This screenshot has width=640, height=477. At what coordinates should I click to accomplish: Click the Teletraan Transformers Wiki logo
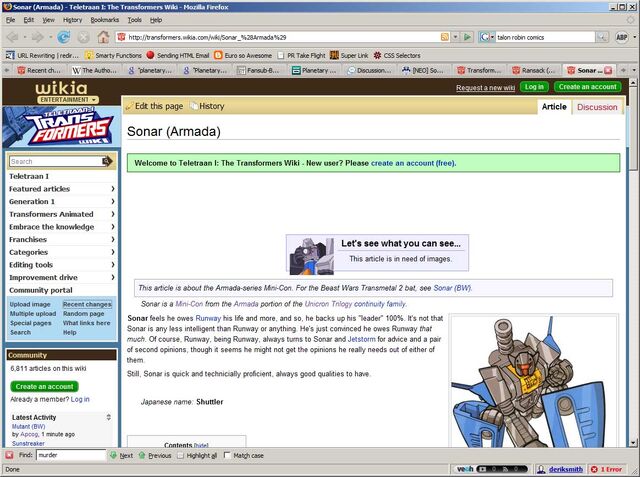62,127
